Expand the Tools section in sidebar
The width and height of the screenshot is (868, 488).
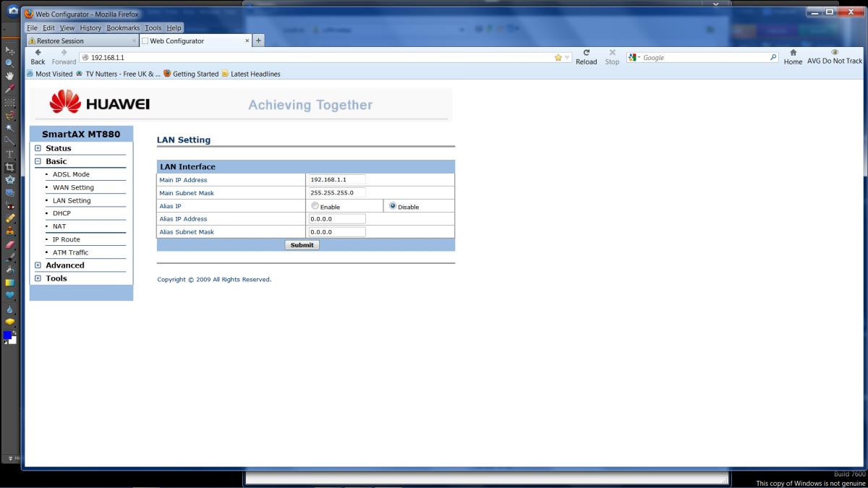pyautogui.click(x=38, y=278)
